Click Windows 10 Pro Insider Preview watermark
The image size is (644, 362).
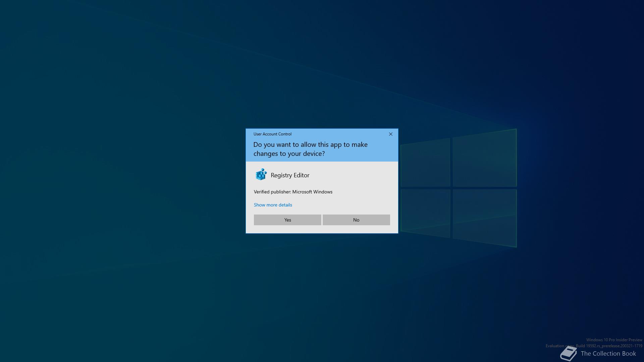(614, 340)
